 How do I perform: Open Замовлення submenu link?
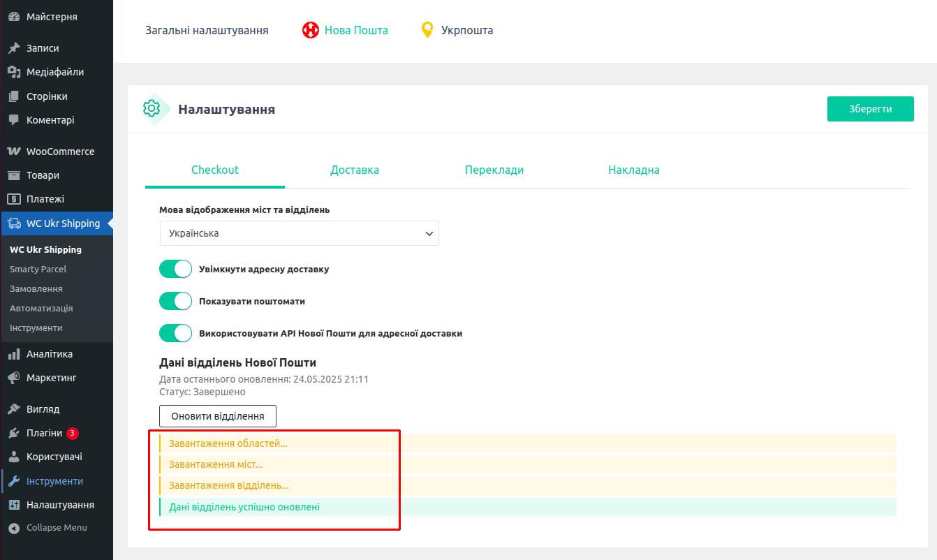tap(36, 288)
